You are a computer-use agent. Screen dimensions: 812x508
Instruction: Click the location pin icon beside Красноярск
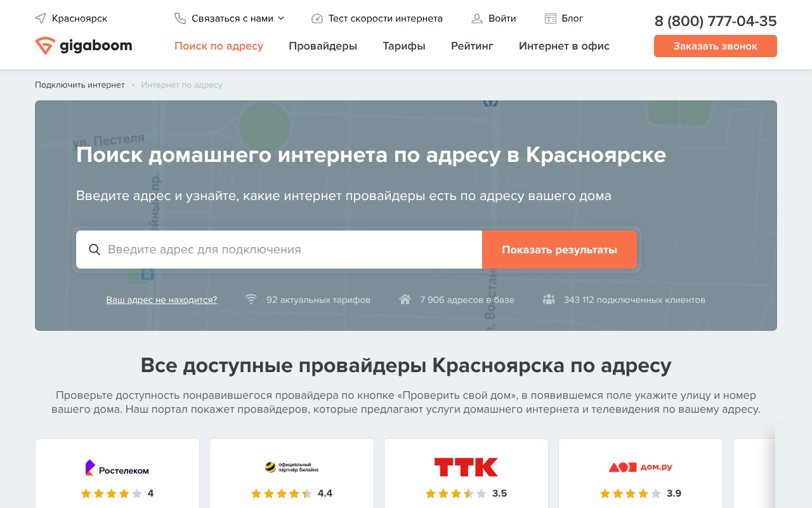[x=41, y=18]
